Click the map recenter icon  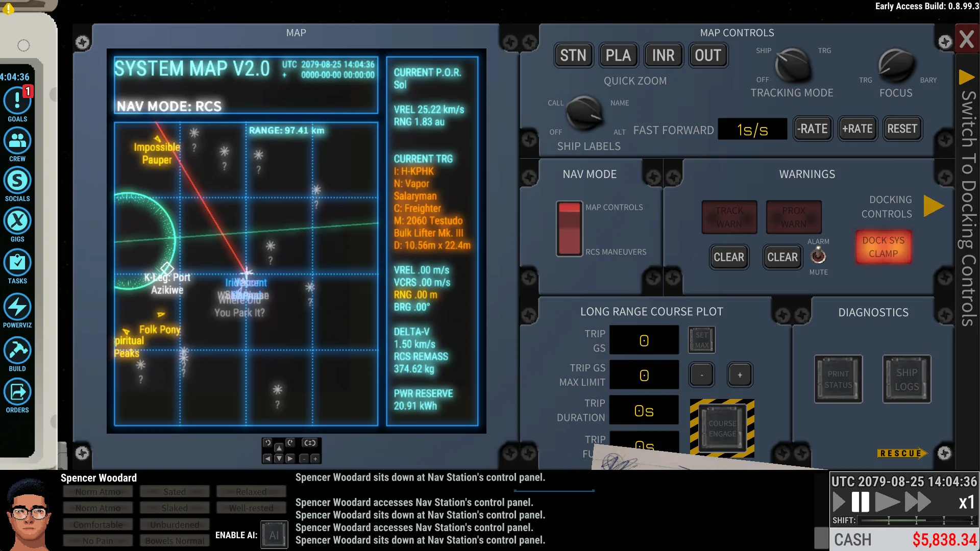point(310,442)
